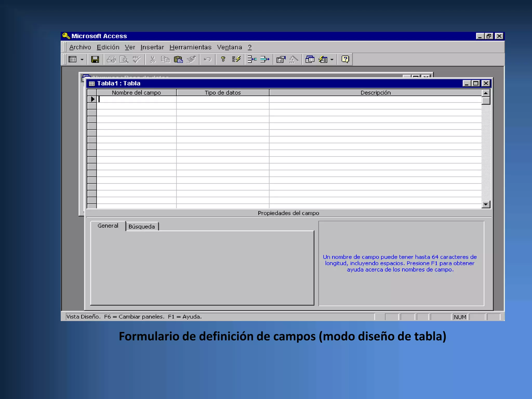Click the first Tipo de datos cell
The image size is (532, 399).
[223, 99]
